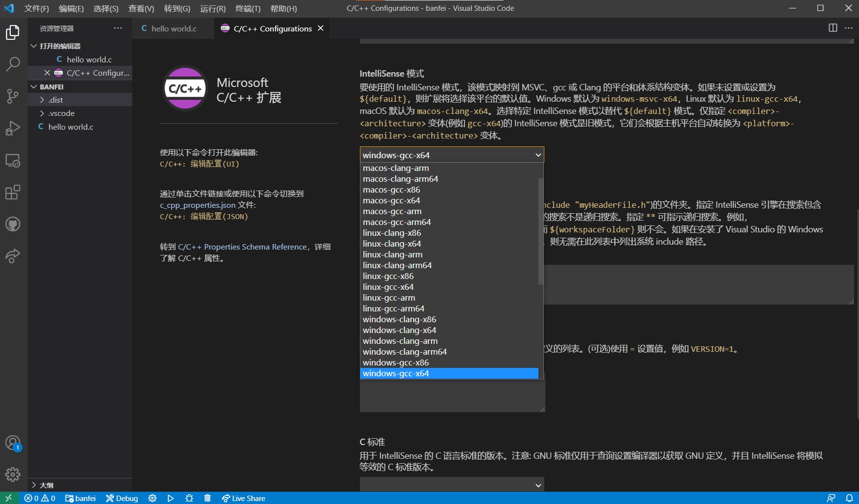Screen dimensions: 859x504
Task: Open the 终端(T) menu
Action: 248,8
